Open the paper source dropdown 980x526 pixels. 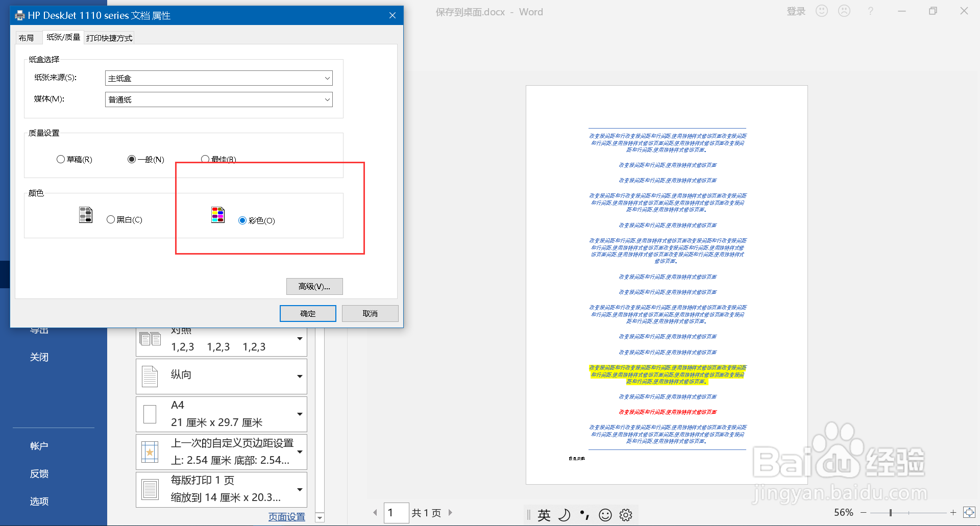[219, 78]
